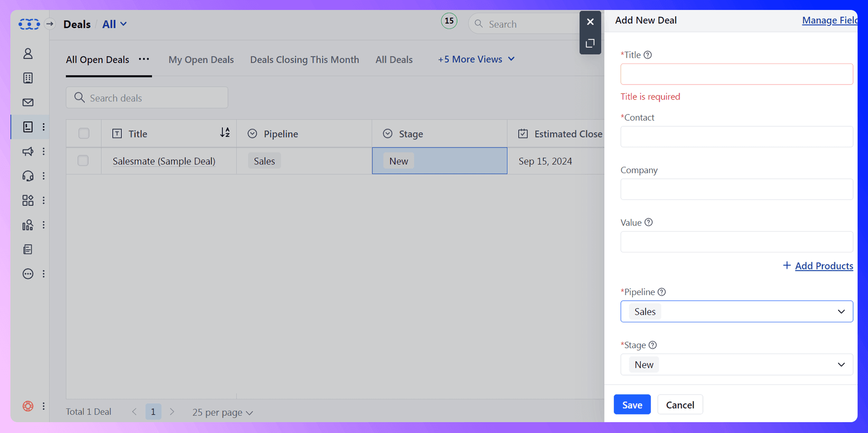Open the More circle sidebar icon
Viewport: 868px width, 433px height.
tap(28, 273)
